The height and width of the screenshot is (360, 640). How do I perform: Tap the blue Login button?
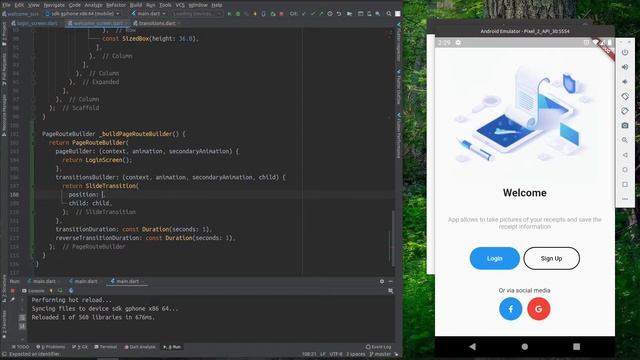tap(495, 258)
